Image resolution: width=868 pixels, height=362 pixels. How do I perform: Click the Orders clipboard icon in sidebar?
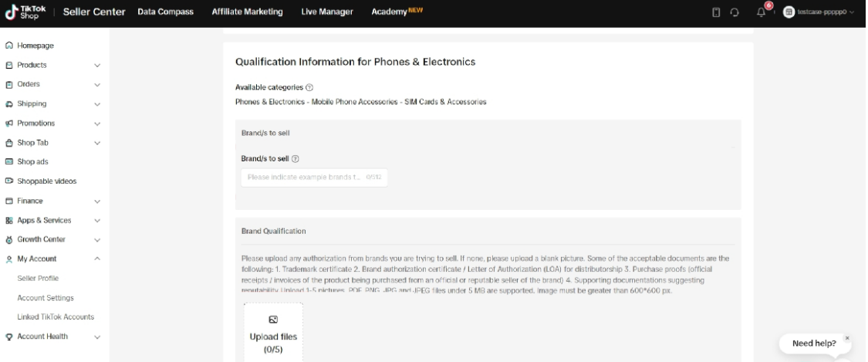(8, 84)
